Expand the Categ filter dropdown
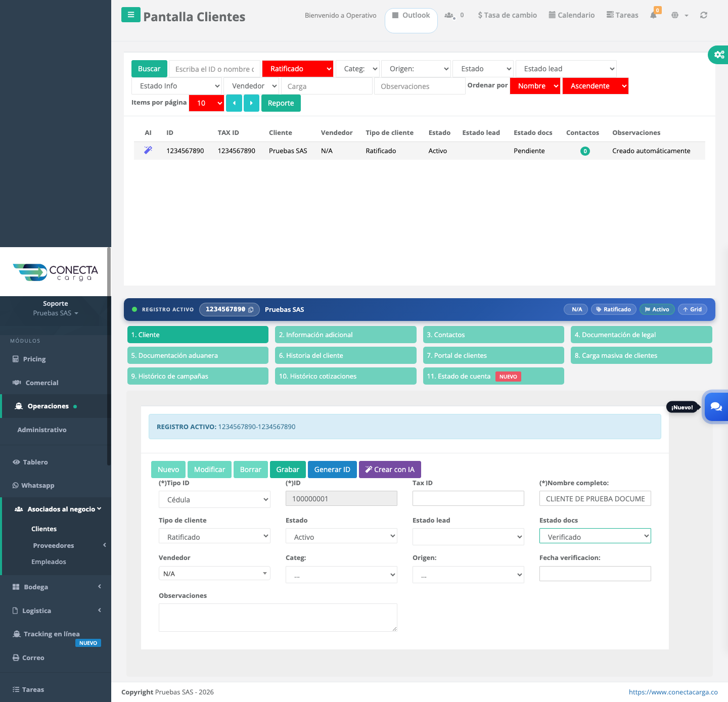 358,69
